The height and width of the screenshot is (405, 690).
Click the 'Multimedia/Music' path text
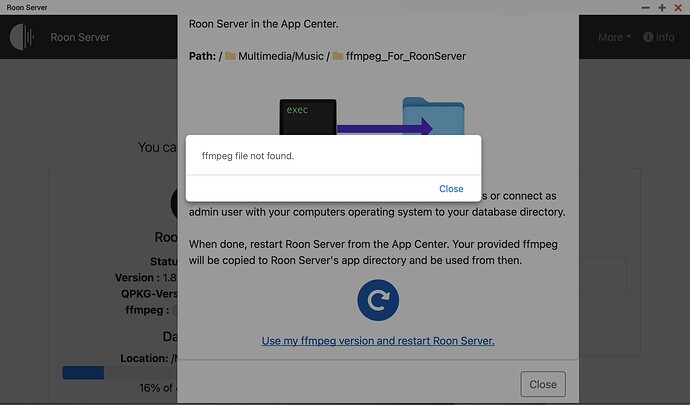tap(281, 56)
